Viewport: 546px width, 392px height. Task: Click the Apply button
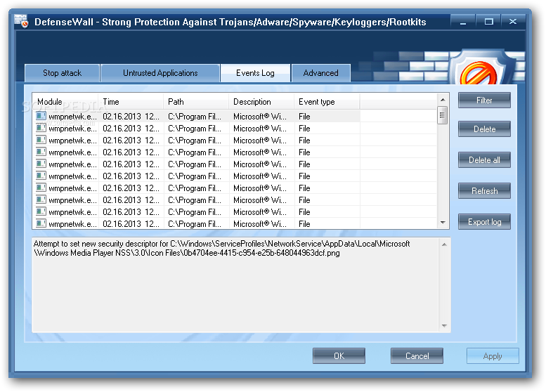click(493, 355)
